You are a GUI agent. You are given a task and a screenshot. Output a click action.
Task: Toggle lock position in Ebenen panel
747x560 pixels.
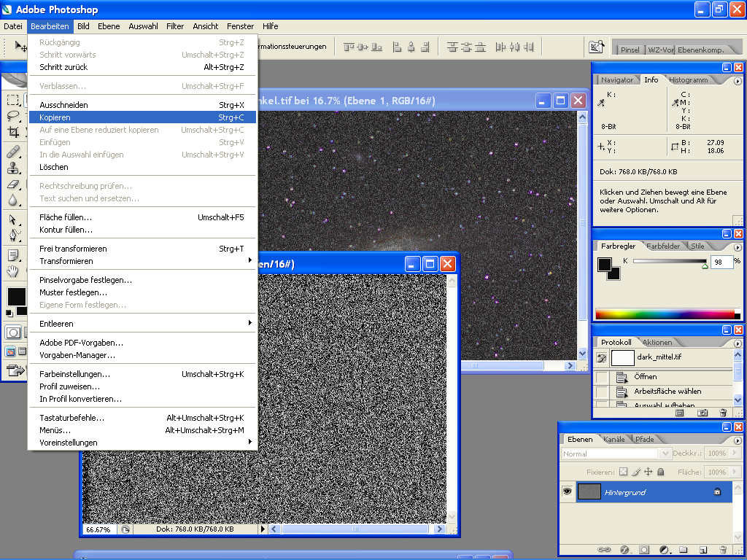pos(649,472)
